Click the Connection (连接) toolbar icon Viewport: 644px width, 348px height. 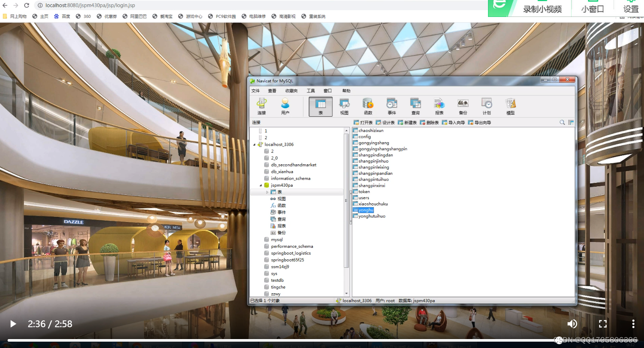click(x=262, y=106)
